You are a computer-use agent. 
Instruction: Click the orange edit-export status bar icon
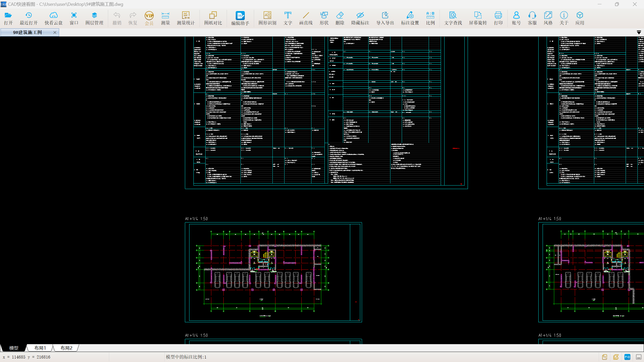point(616,357)
